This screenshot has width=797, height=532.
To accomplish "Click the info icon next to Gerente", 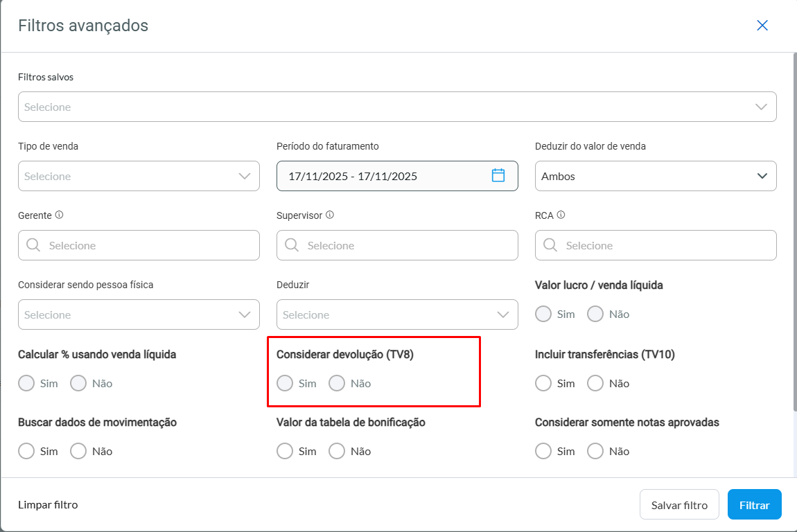I will 59,215.
